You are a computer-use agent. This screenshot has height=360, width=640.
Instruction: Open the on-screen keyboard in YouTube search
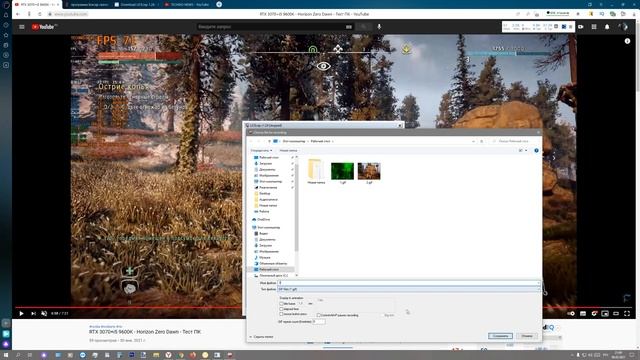coord(349,27)
